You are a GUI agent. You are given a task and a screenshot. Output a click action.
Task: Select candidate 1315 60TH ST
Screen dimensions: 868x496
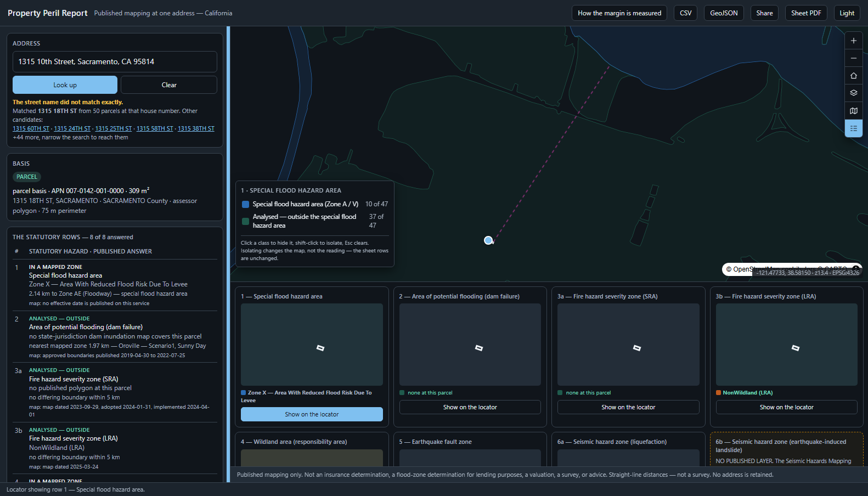pos(31,128)
